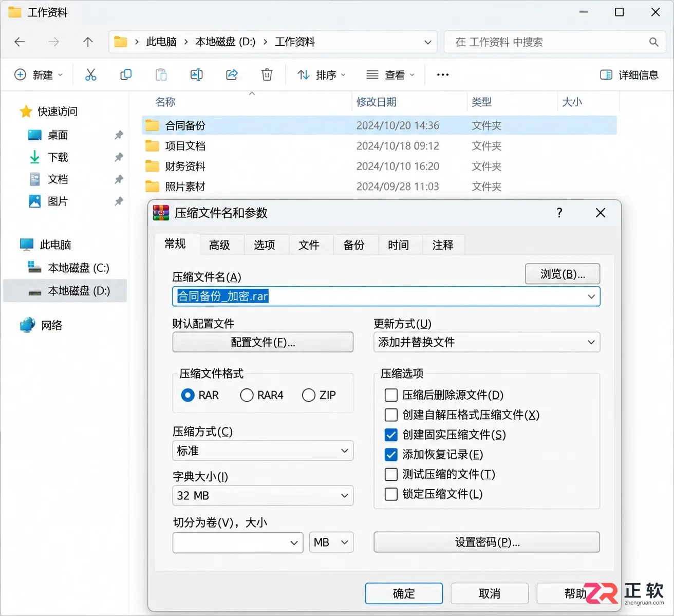Image resolution: width=674 pixels, height=616 pixels.
Task: Enable 测试压缩的文件(T) checkbox
Action: point(391,474)
